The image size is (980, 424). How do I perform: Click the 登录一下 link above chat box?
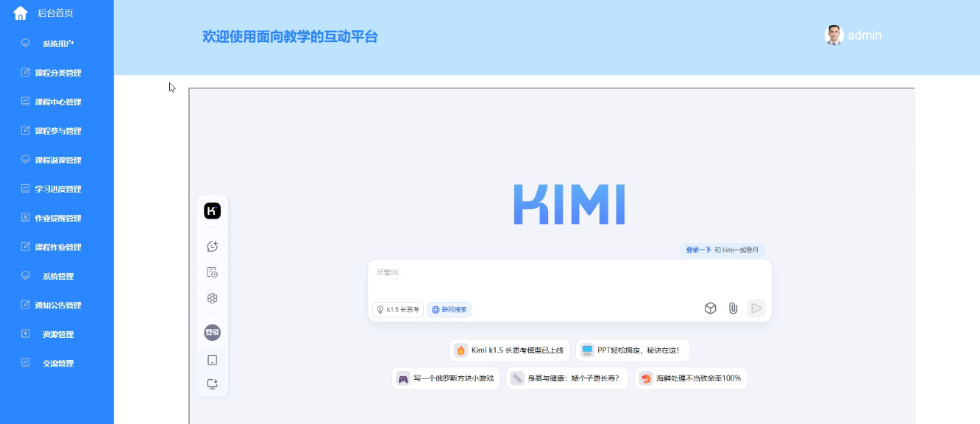(698, 250)
